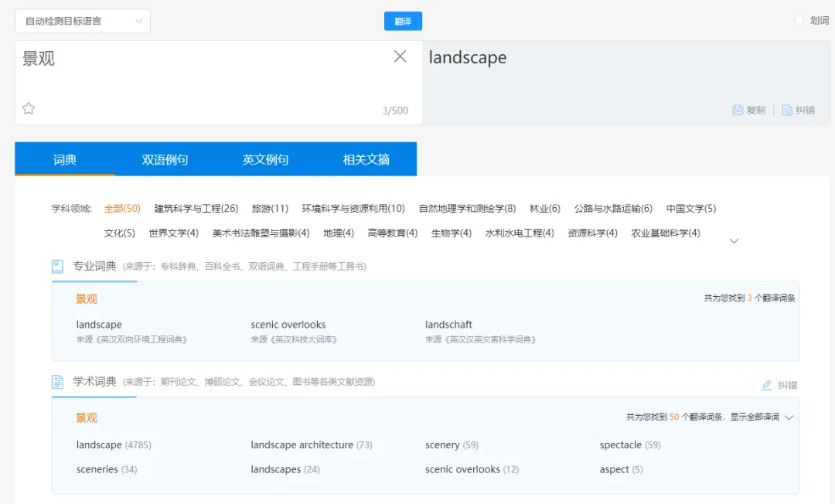
Task: Filter by 文化(5)
Action: [119, 233]
